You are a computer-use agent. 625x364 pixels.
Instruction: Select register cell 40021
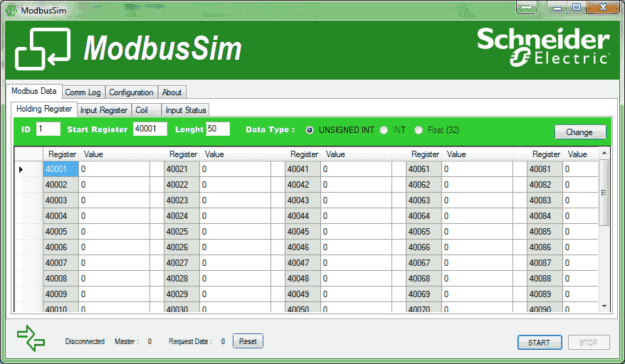point(182,169)
